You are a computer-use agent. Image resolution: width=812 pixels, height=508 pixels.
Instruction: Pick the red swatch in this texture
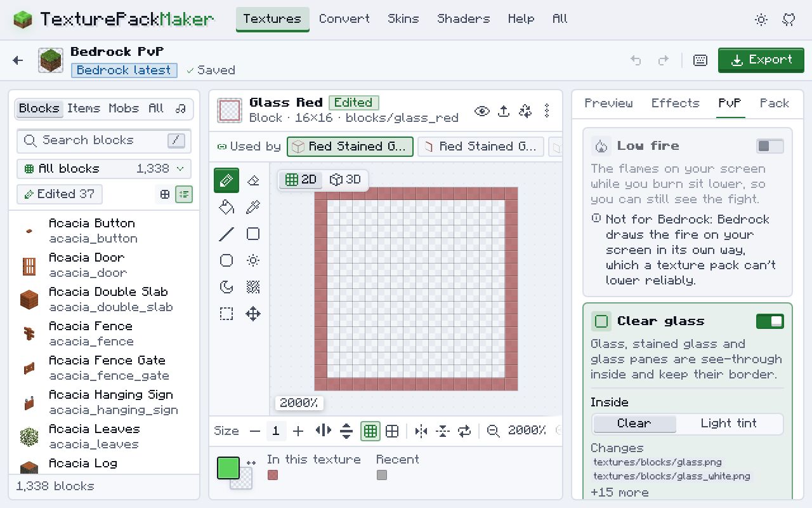pyautogui.click(x=273, y=476)
